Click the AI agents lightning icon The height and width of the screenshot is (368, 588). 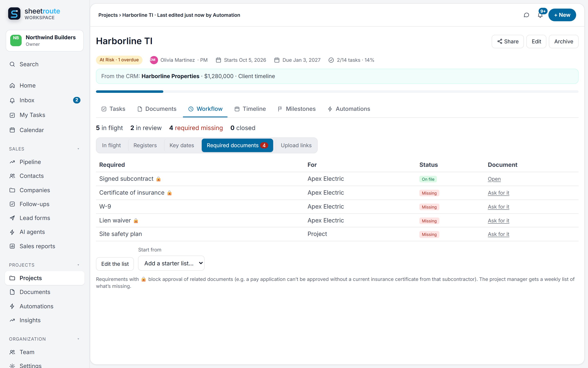pyautogui.click(x=12, y=232)
